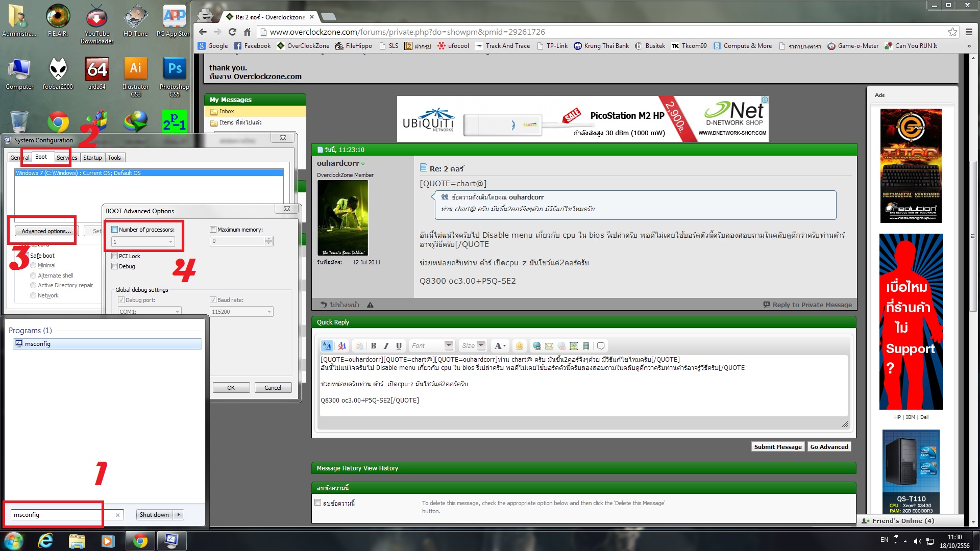Click the Submit Message button

(778, 447)
